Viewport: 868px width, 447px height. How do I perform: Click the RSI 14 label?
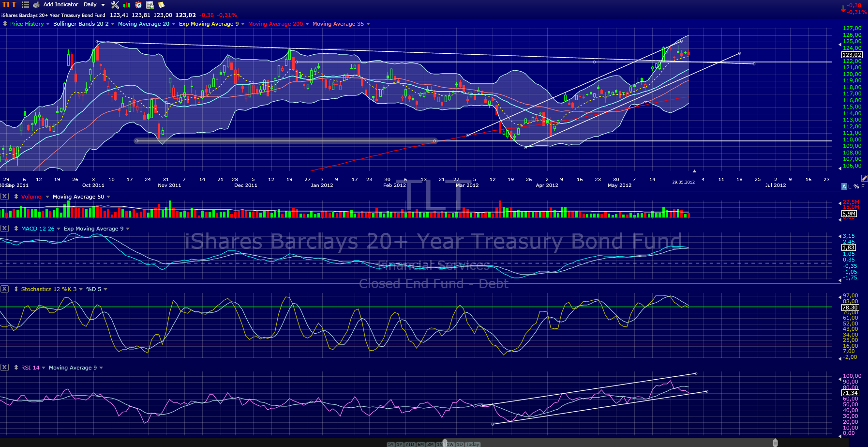[x=30, y=368]
